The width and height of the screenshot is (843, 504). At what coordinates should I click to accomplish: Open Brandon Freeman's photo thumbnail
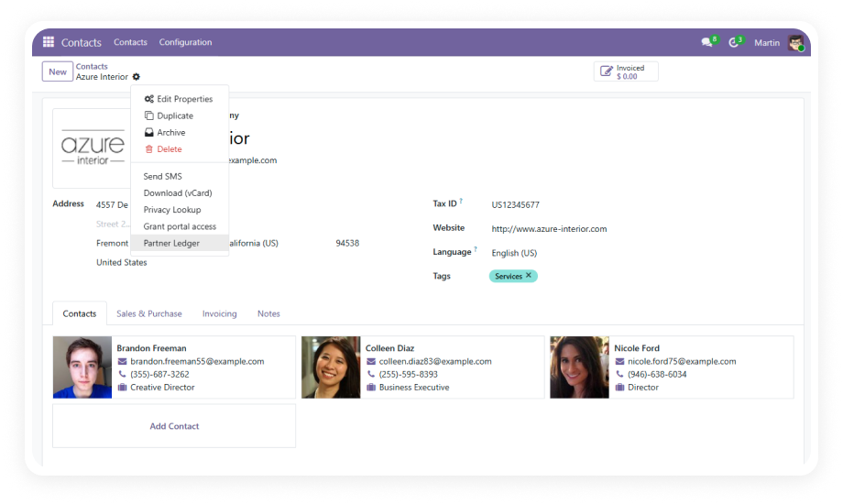coord(82,367)
